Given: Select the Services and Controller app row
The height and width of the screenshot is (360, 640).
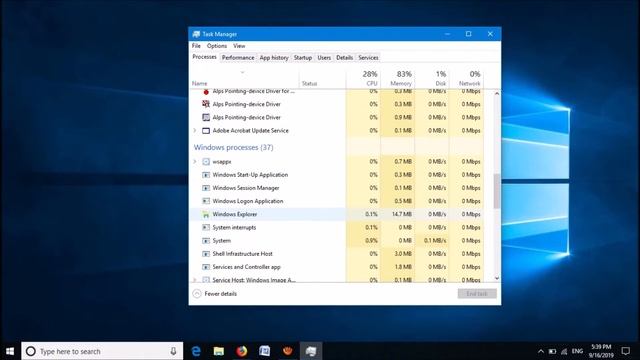Looking at the screenshot, I should (x=337, y=267).
